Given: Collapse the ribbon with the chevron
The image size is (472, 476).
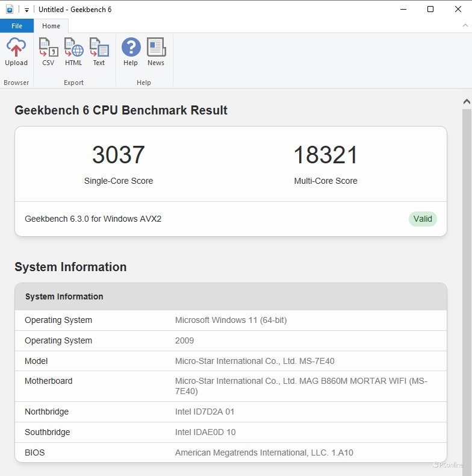Looking at the screenshot, I should (x=465, y=25).
